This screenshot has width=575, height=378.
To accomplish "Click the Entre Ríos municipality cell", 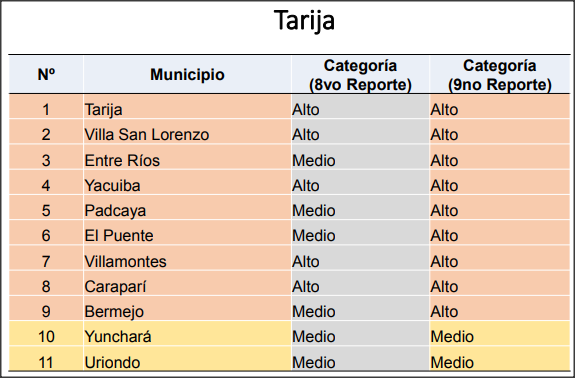I will coord(187,160).
